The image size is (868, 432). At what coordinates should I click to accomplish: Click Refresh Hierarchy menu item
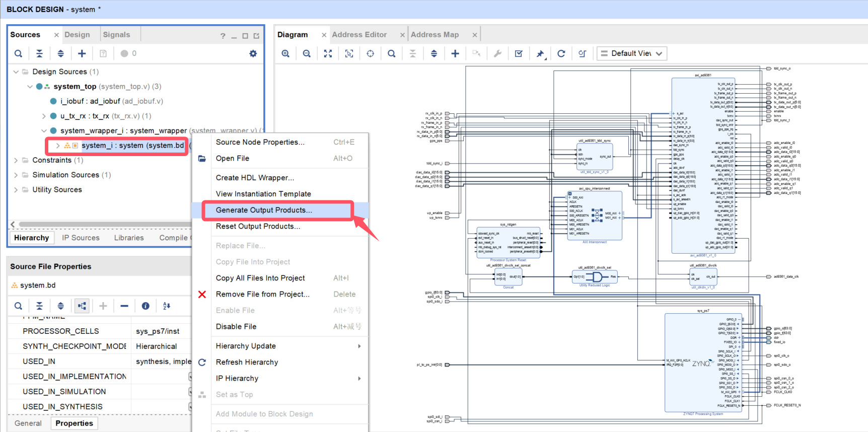(x=280, y=362)
